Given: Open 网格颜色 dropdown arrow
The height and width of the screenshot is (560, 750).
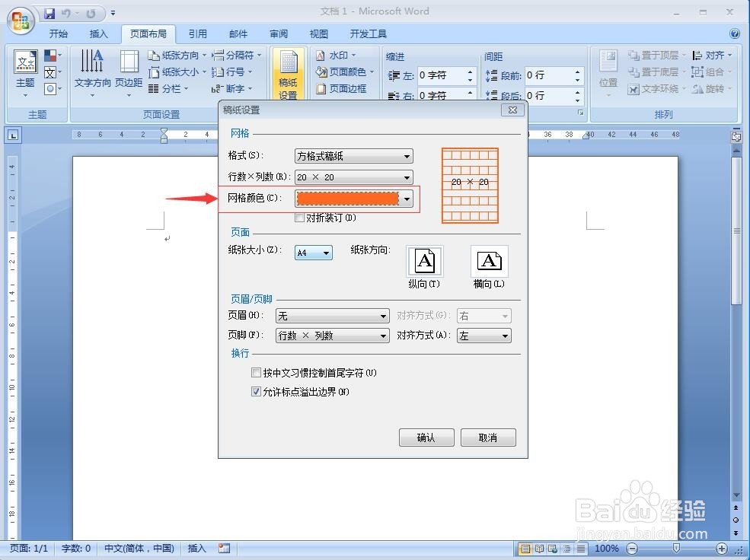Looking at the screenshot, I should 407,199.
